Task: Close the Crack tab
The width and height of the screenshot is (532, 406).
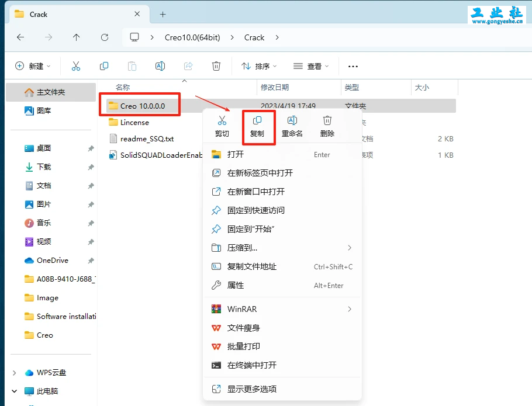Action: coord(137,14)
